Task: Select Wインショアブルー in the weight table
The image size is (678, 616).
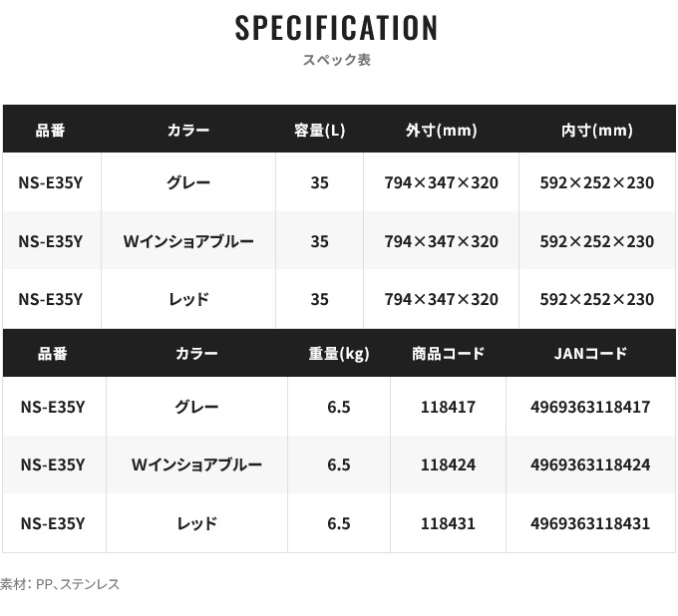Action: tap(196, 465)
